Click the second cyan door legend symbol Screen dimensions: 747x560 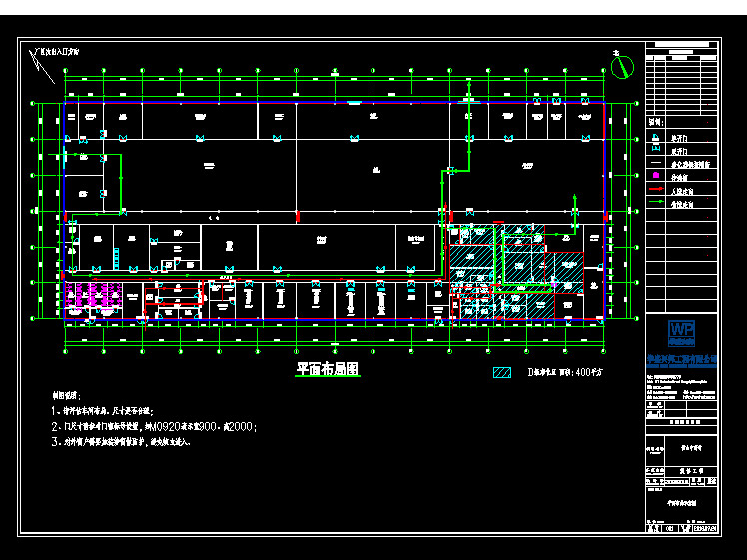coord(655,150)
